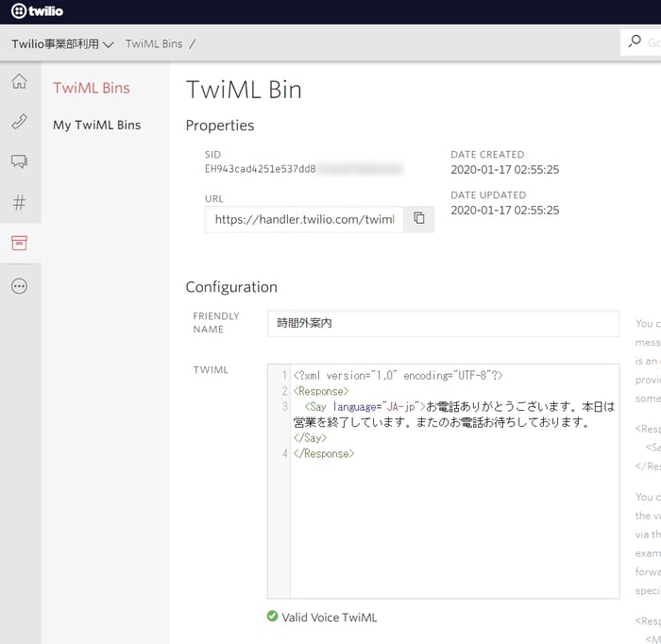Click the search box at top right
The height and width of the screenshot is (644, 661).
point(641,42)
